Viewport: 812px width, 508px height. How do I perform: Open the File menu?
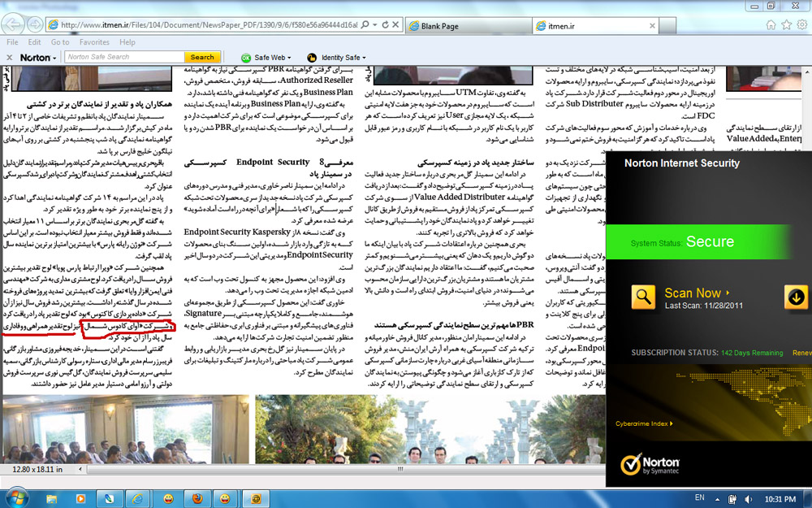(x=12, y=42)
